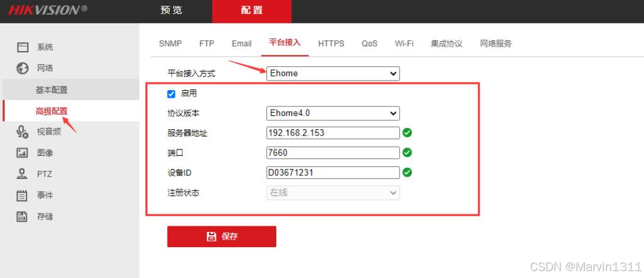The image size is (644, 278).
Task: Switch to the 配置 top tab
Action: (x=252, y=11)
